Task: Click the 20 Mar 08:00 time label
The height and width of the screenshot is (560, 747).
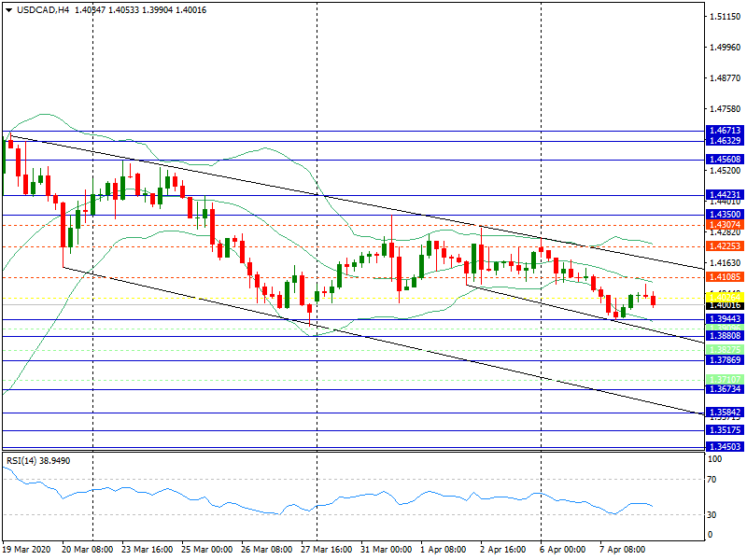Action: (x=87, y=551)
